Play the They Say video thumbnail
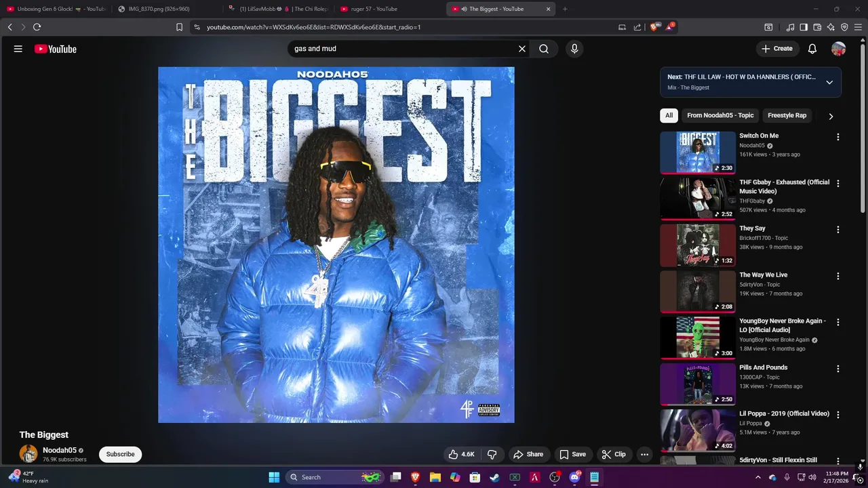This screenshot has height=488, width=868. (698, 245)
